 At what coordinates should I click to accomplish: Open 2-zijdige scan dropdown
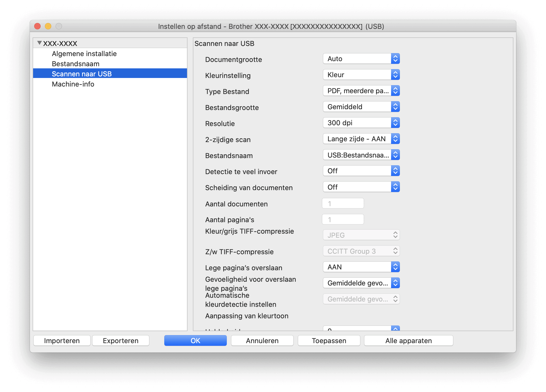click(x=361, y=139)
